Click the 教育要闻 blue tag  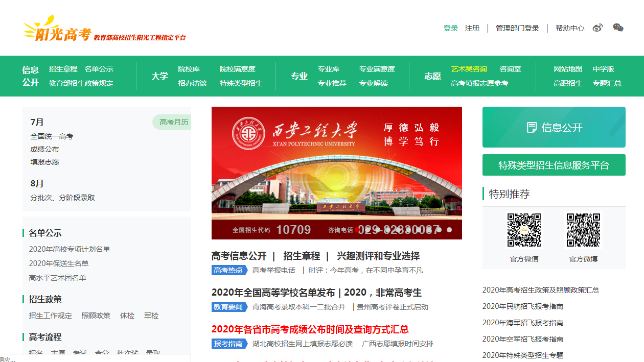coord(229,307)
